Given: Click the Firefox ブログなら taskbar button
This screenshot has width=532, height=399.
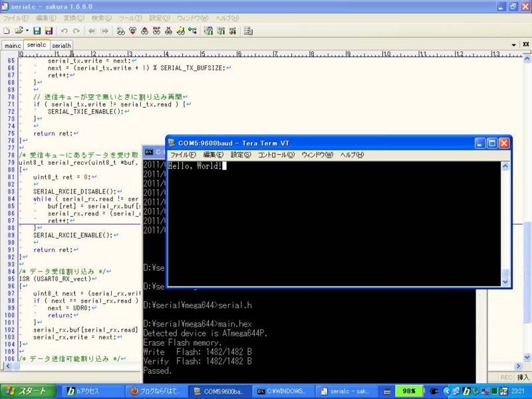Looking at the screenshot, I should tap(156, 391).
